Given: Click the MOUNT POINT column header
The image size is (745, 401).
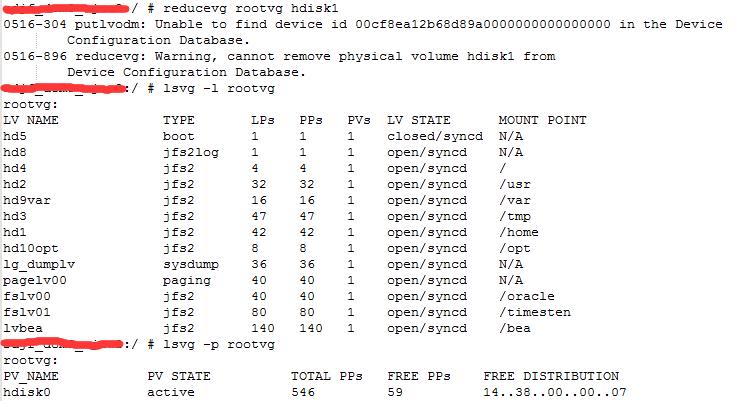Looking at the screenshot, I should coord(542,120).
